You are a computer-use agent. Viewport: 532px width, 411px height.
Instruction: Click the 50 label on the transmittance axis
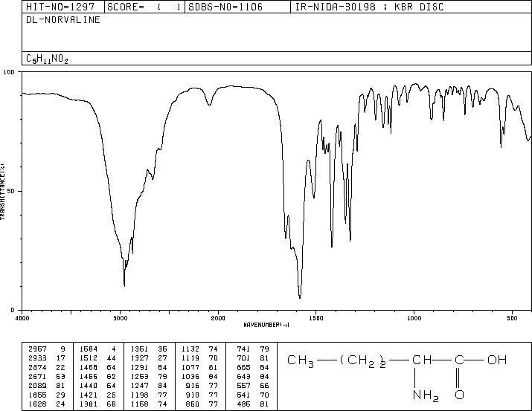click(11, 191)
